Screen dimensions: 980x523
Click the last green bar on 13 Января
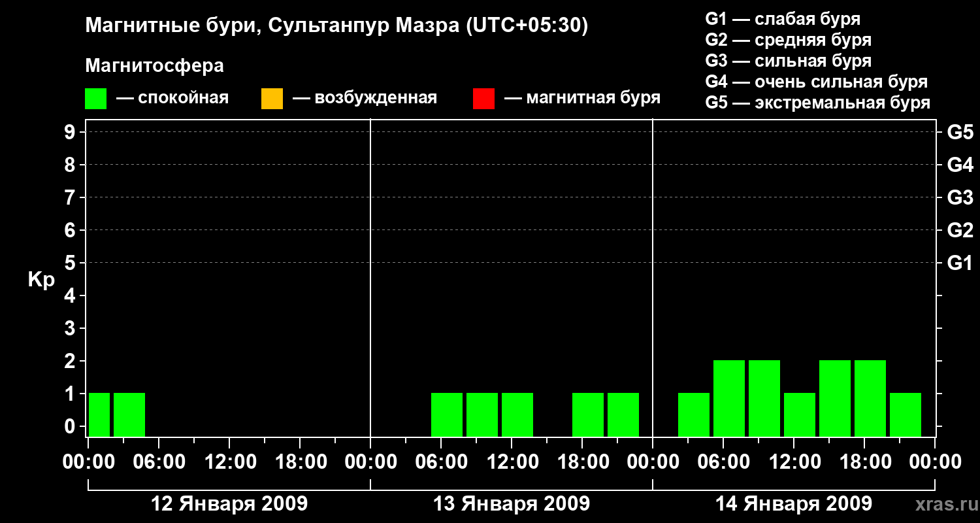[623, 414]
